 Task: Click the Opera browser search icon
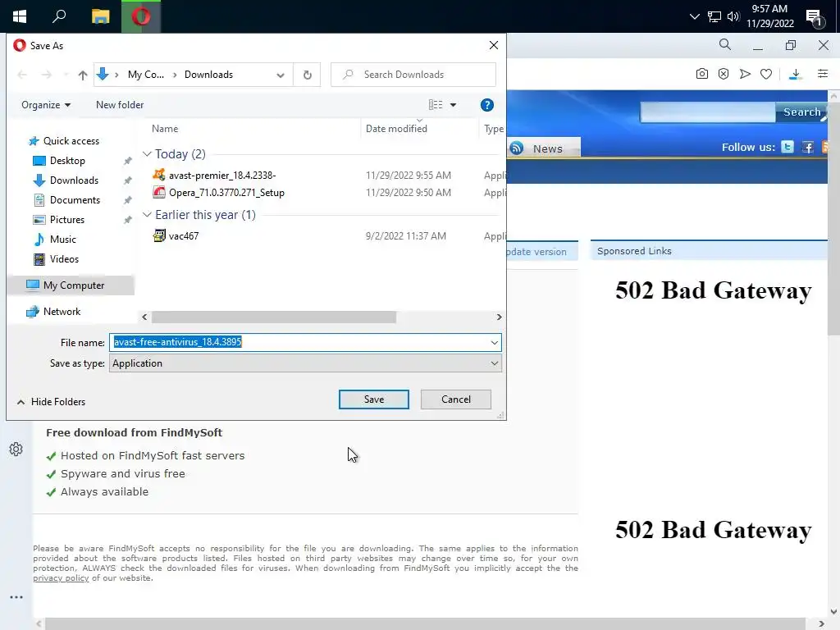tap(725, 44)
